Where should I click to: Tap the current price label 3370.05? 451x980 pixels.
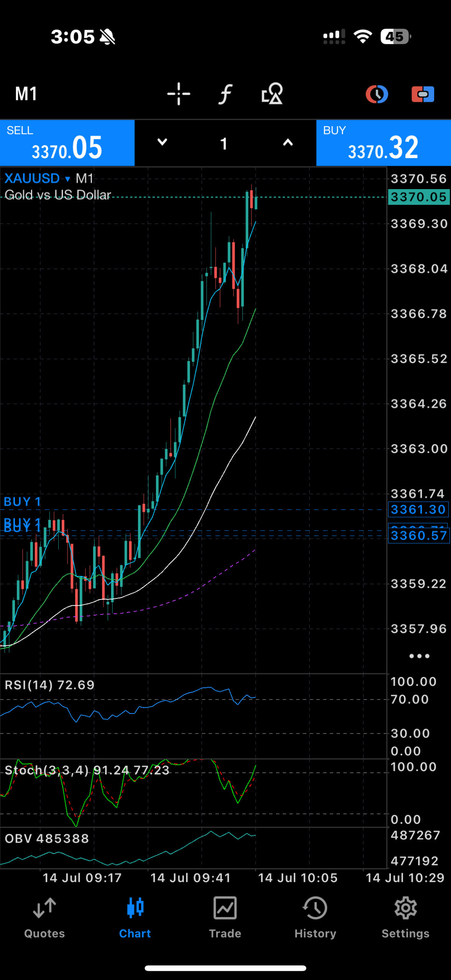[418, 197]
